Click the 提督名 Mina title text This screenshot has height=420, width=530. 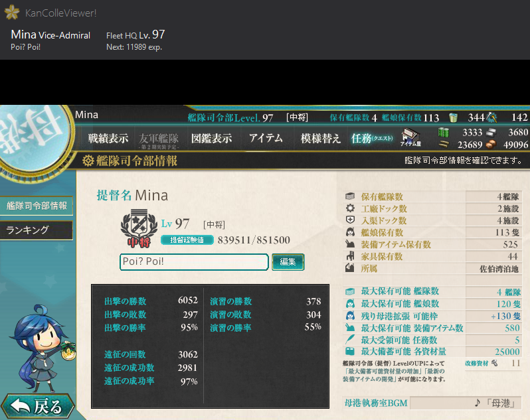click(132, 196)
